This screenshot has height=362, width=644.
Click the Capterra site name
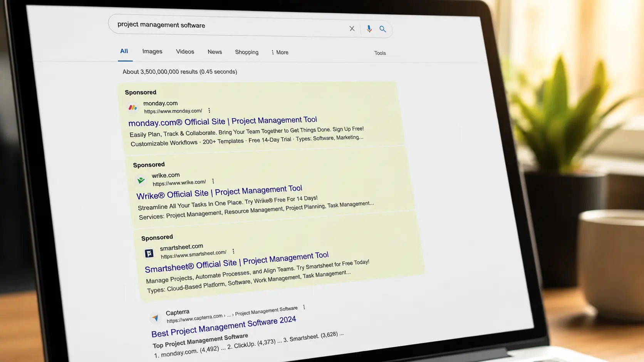(x=178, y=312)
